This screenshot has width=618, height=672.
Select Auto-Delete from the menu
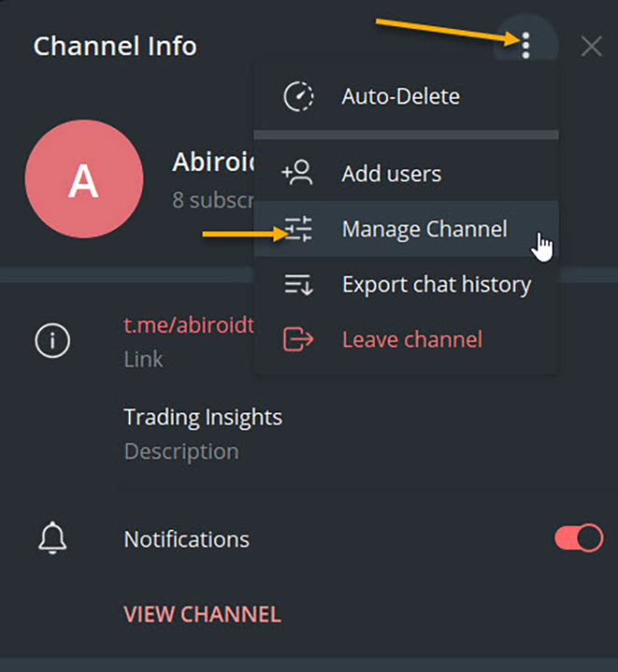[400, 96]
